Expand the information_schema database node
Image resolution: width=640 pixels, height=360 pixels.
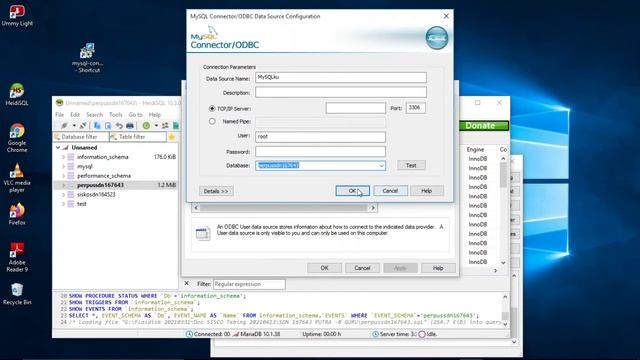click(64, 157)
